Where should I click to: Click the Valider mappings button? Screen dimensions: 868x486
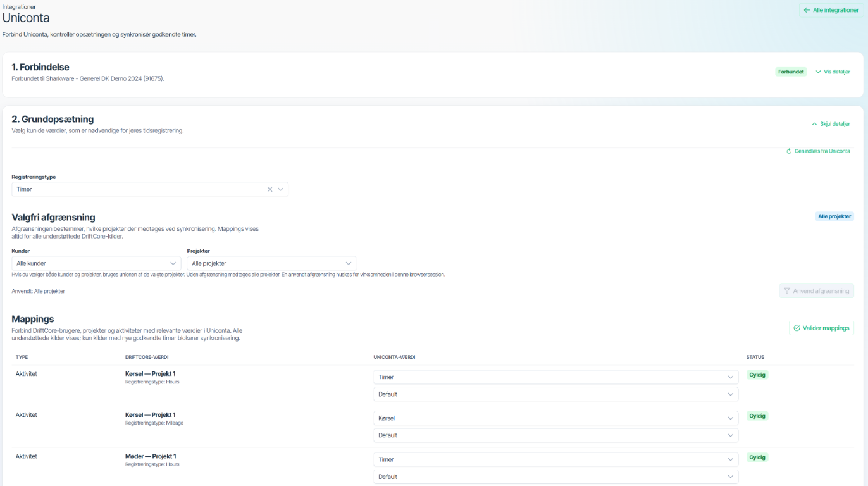click(821, 328)
